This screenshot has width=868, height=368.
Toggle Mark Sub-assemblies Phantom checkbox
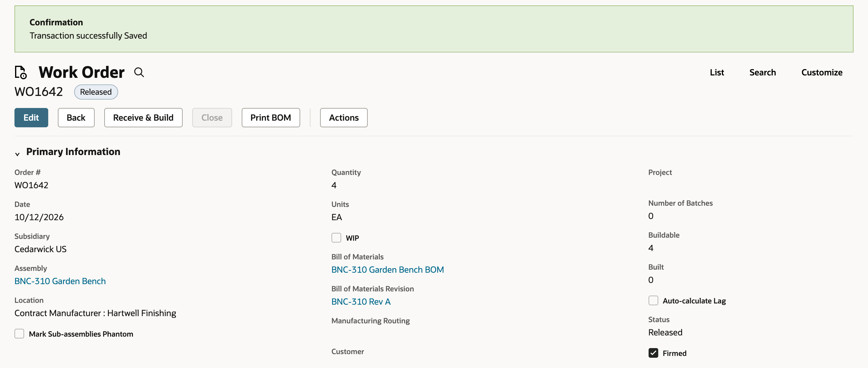pyautogui.click(x=19, y=334)
